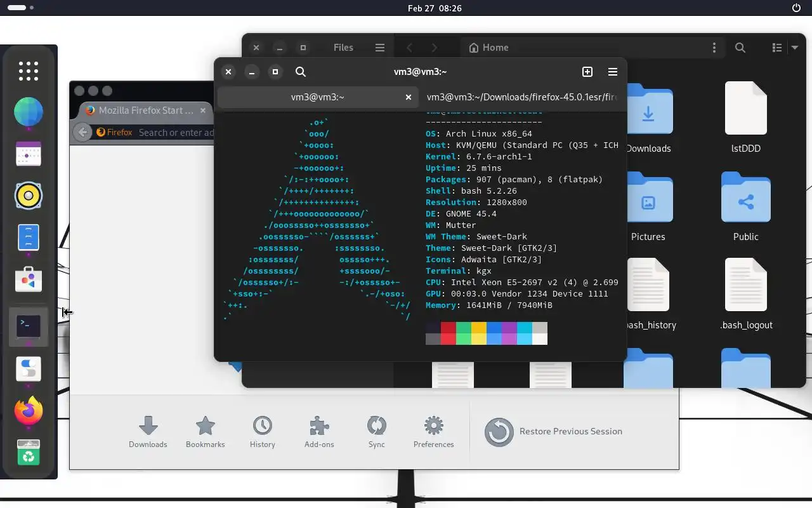Open Downloads from Firefox start page
Viewport: 812px width, 508px height.
148,432
